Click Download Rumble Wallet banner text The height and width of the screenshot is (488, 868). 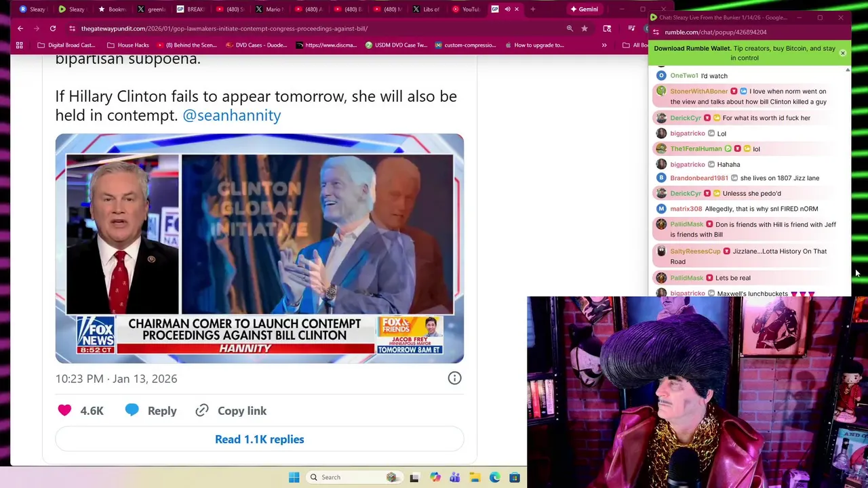tap(745, 53)
